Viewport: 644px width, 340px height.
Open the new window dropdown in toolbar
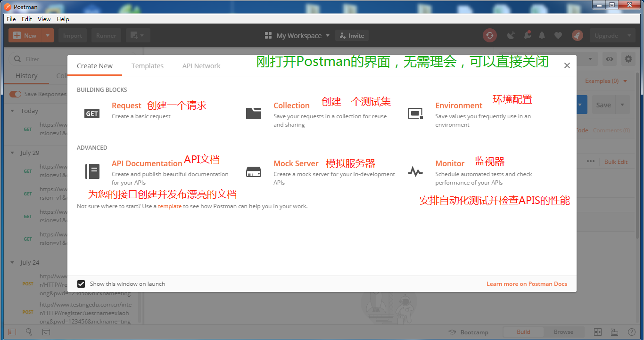pos(137,35)
